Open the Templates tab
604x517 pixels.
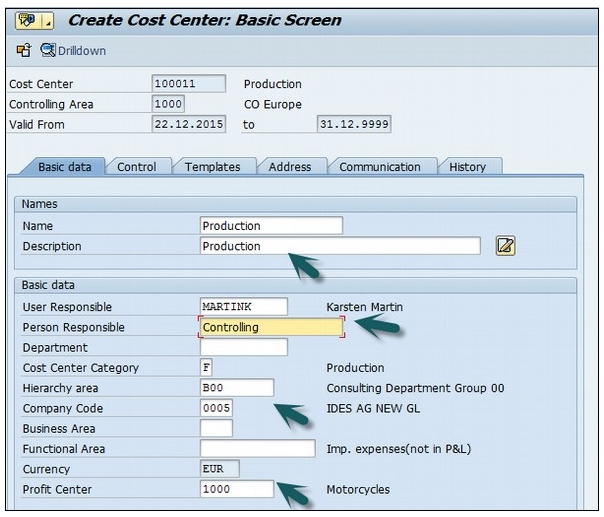click(x=212, y=167)
